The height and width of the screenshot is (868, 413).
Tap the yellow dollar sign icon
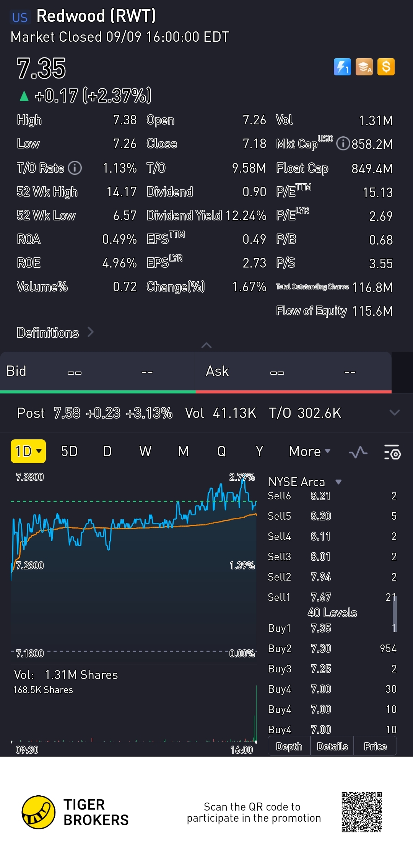[x=386, y=67]
